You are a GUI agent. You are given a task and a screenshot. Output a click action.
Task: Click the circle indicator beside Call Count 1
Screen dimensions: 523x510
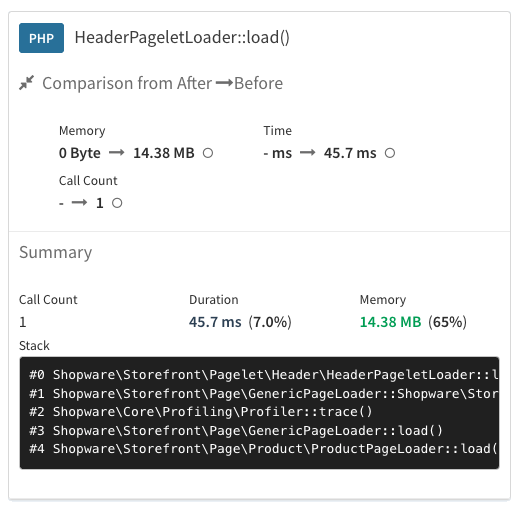pyautogui.click(x=117, y=203)
